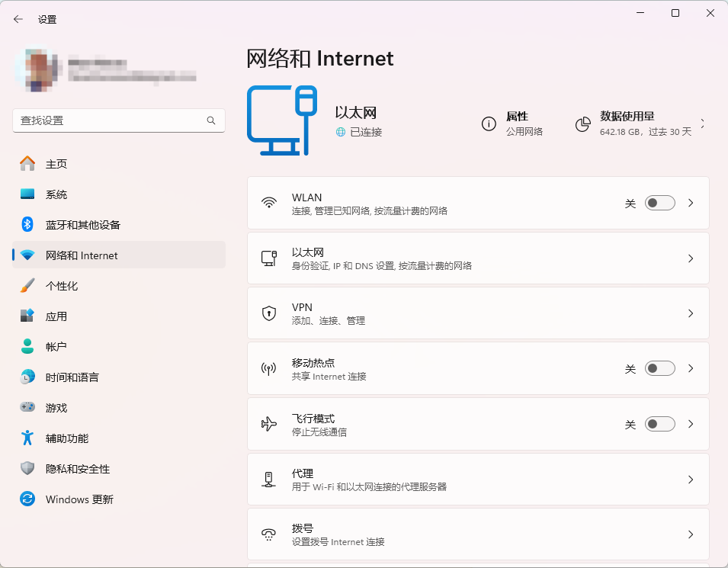Click the Time and language globe icon
The image size is (728, 568).
tap(27, 377)
